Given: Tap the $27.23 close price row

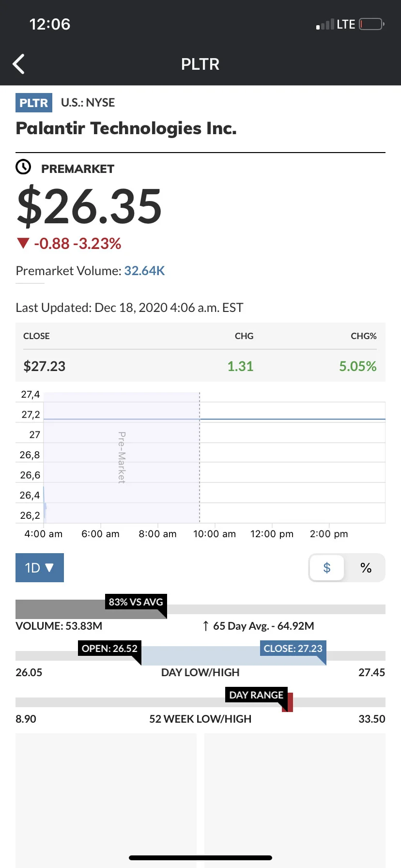Looking at the screenshot, I should (x=200, y=366).
